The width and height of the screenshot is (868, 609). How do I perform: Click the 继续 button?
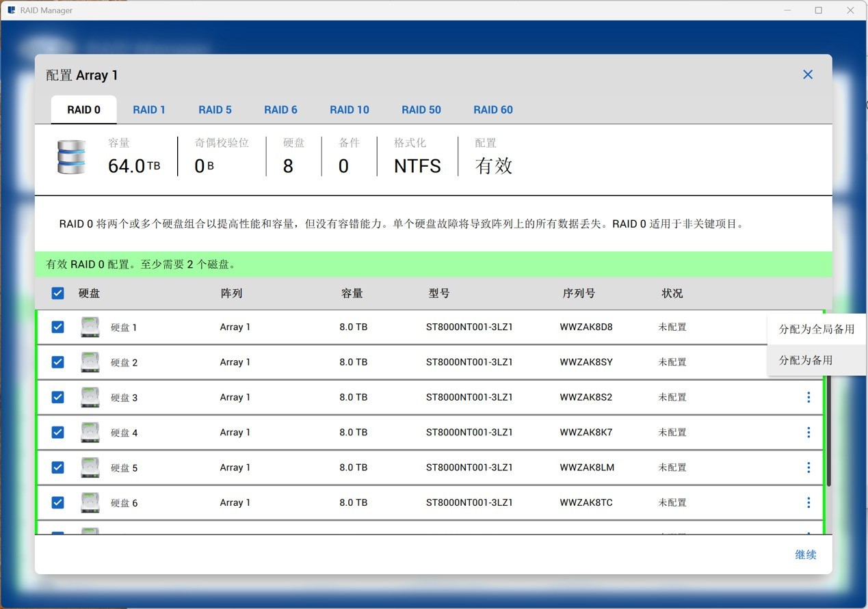[x=806, y=554]
